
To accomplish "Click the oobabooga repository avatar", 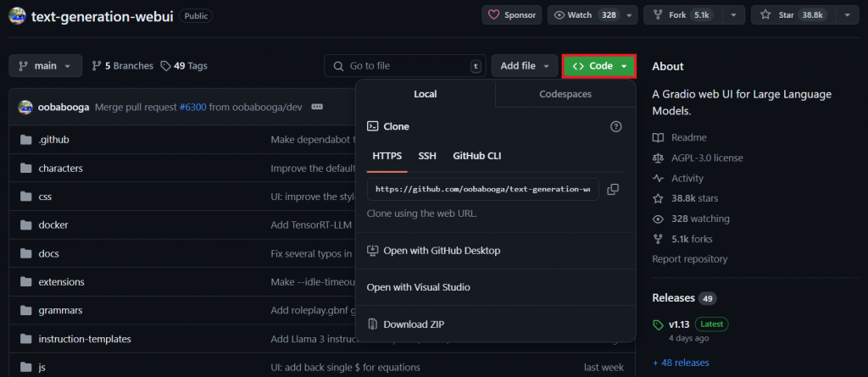I will click(17, 15).
